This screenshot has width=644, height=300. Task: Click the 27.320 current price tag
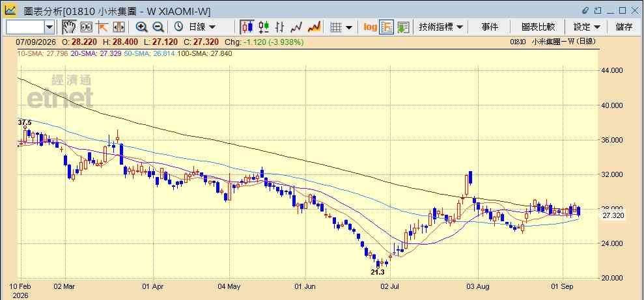coord(613,215)
